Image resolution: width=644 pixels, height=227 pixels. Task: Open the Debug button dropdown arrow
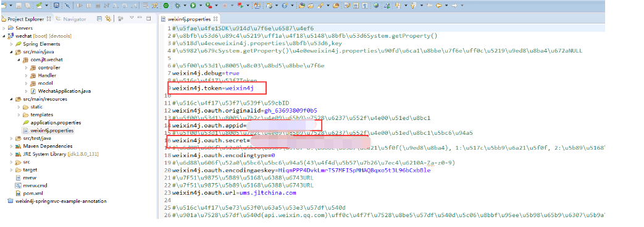[185, 6]
